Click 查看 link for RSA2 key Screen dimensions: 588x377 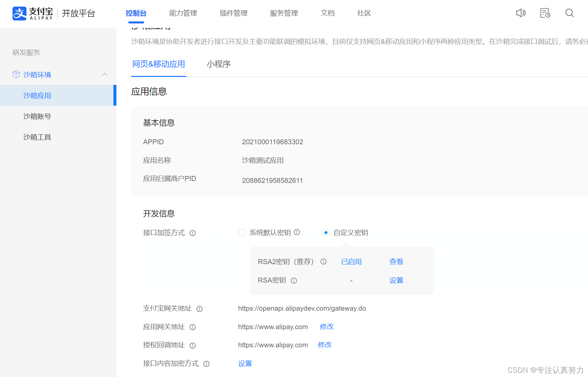click(x=396, y=262)
